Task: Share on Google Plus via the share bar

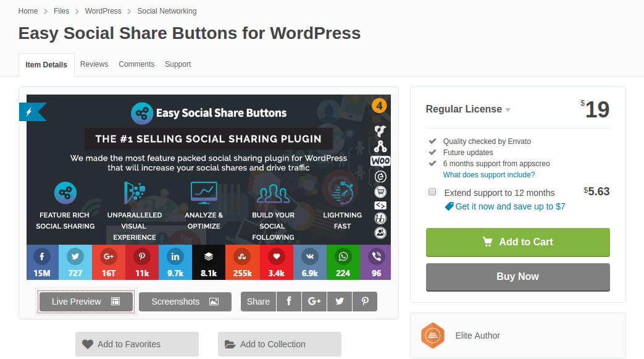Action: click(314, 302)
